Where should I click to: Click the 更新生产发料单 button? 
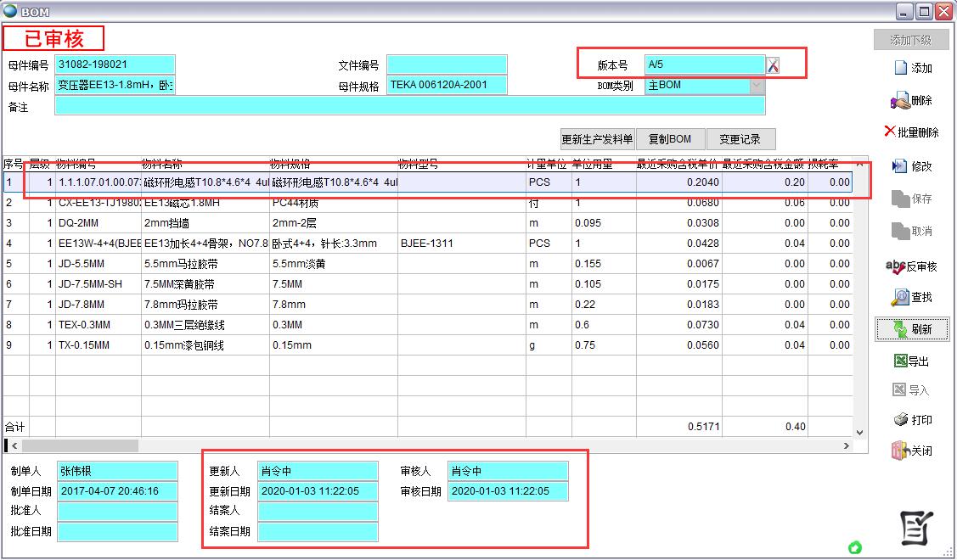[597, 139]
